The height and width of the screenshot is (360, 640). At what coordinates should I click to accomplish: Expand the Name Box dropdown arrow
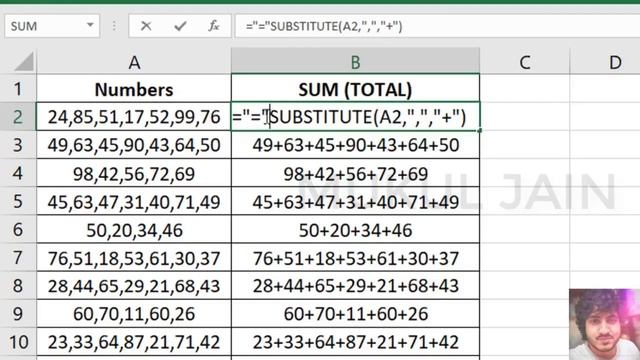click(90, 25)
